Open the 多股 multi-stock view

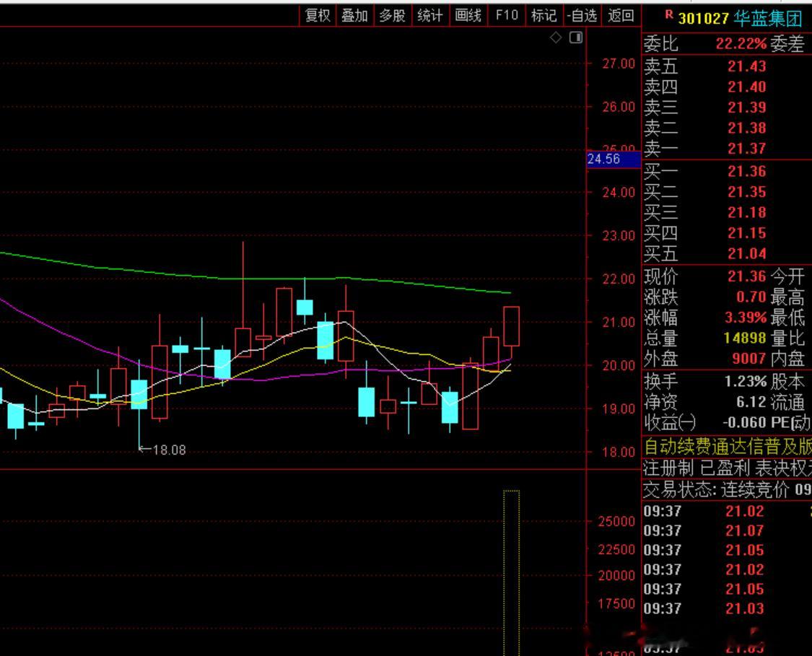[x=392, y=16]
